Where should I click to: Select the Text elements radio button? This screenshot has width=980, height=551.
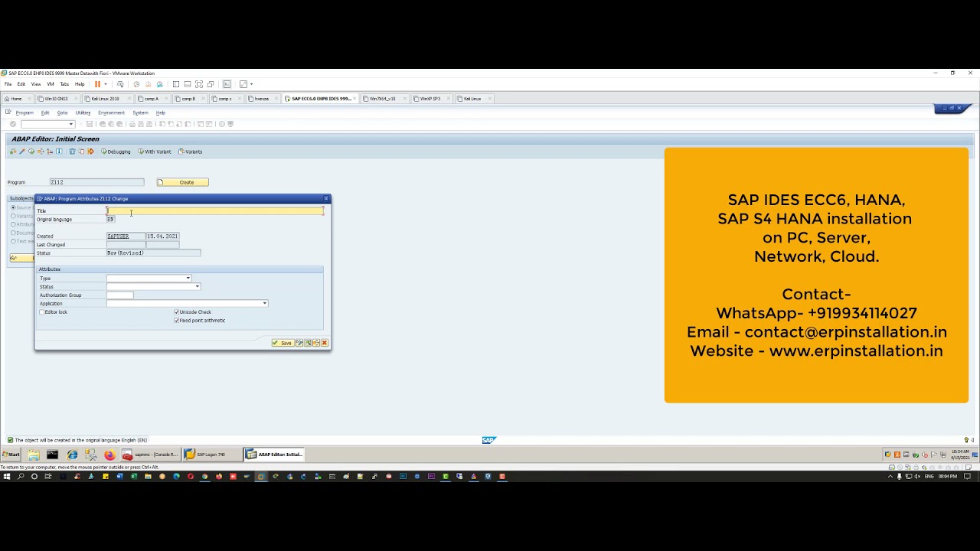(13, 241)
